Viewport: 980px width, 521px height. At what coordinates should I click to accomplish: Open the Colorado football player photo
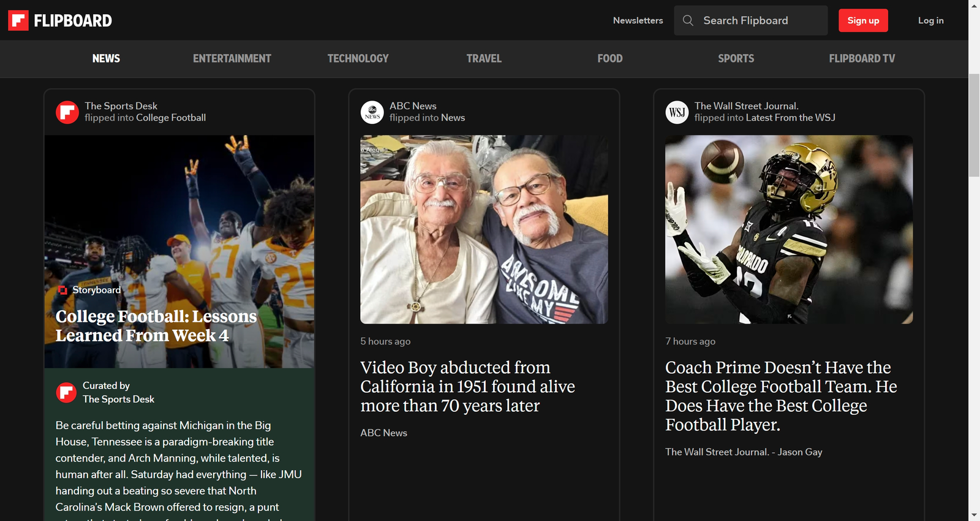click(789, 229)
